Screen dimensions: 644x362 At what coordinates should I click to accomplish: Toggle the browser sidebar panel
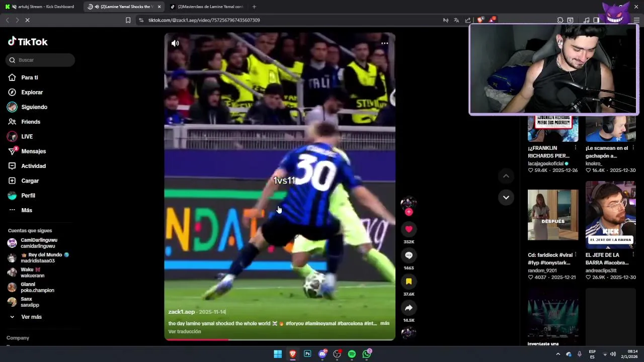[596, 20]
